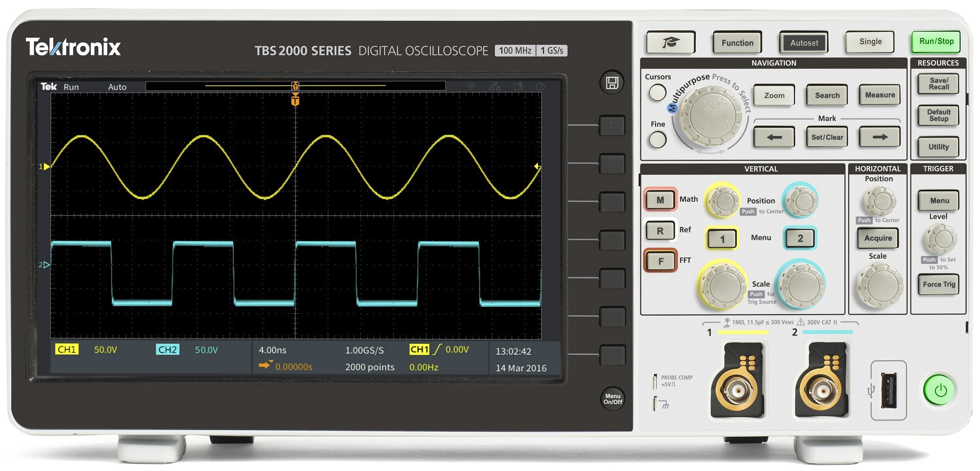The height and width of the screenshot is (471, 980).
Task: Click the Zoom navigation button
Action: 774,96
